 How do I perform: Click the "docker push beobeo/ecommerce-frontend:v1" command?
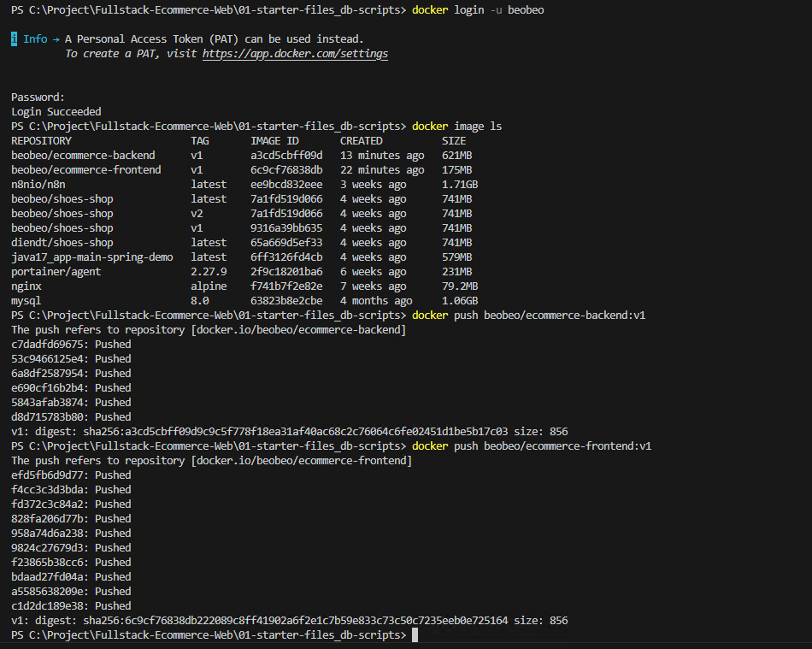pos(532,446)
